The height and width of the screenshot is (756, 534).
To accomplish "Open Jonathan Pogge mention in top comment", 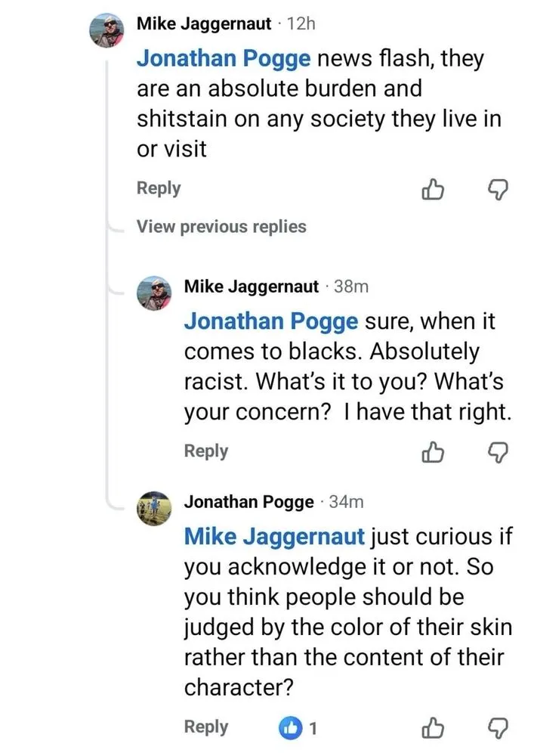I will coord(224,60).
